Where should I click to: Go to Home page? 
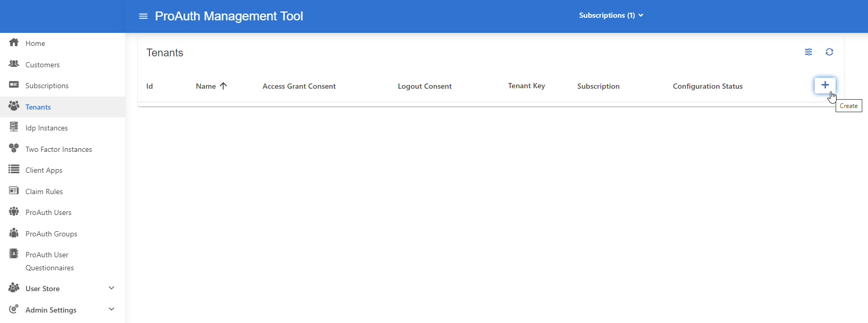click(x=36, y=43)
